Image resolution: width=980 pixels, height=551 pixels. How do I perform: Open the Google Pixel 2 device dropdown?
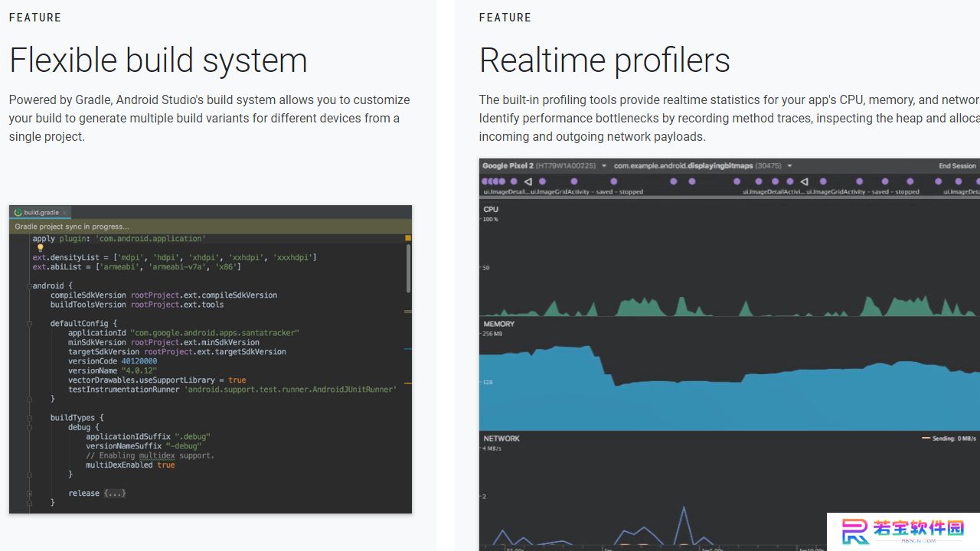click(544, 166)
